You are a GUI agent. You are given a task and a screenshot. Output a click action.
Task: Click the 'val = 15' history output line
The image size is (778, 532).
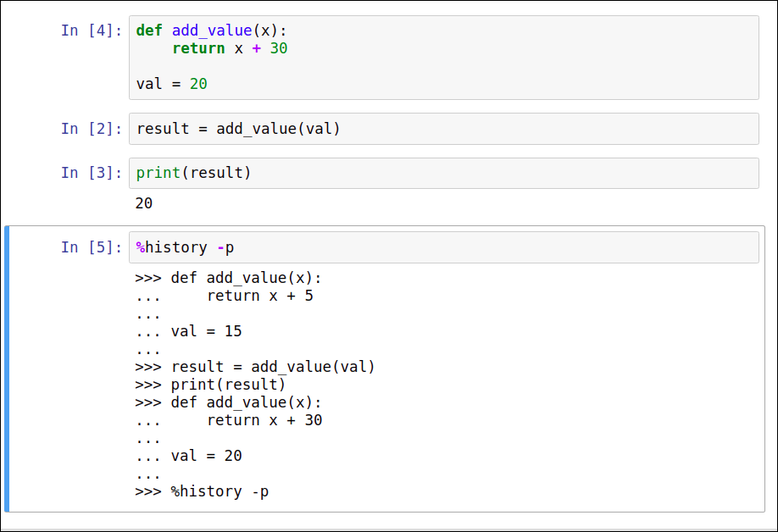206,331
